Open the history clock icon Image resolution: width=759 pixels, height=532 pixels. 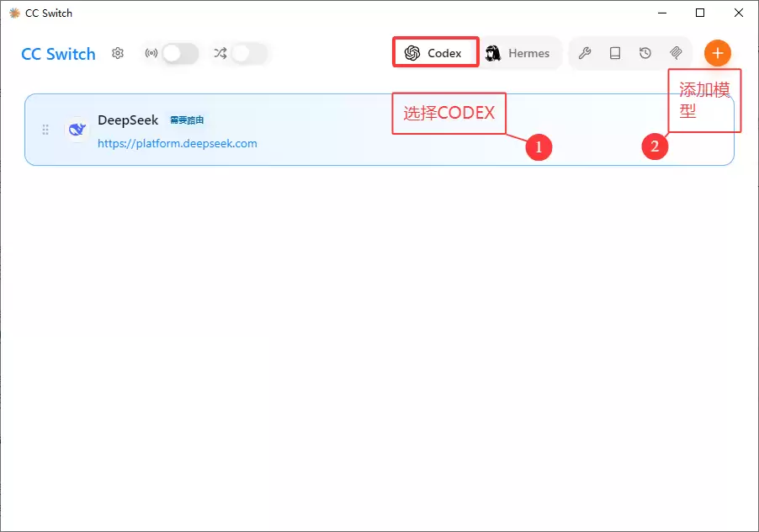[x=645, y=53]
